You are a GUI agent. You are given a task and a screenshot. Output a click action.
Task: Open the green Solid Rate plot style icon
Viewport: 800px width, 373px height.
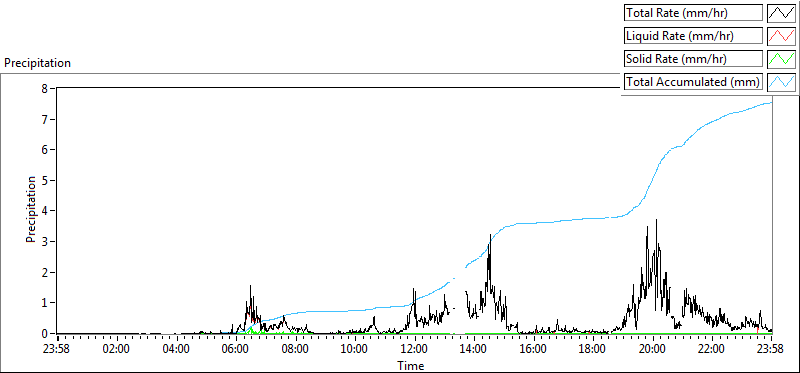coord(782,59)
